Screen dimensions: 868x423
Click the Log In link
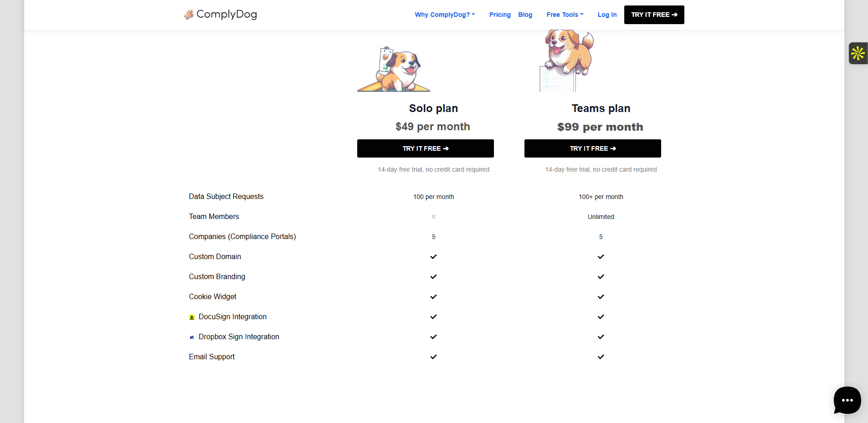click(x=607, y=15)
